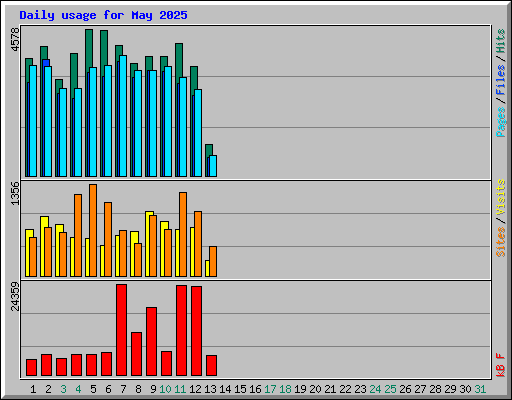
Task: Click the cyan Pages bar for day 13
Action: pos(213,166)
